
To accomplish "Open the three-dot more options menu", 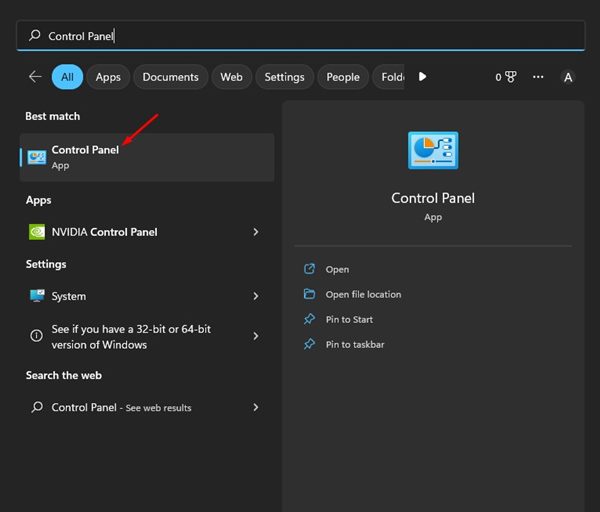I will click(538, 77).
